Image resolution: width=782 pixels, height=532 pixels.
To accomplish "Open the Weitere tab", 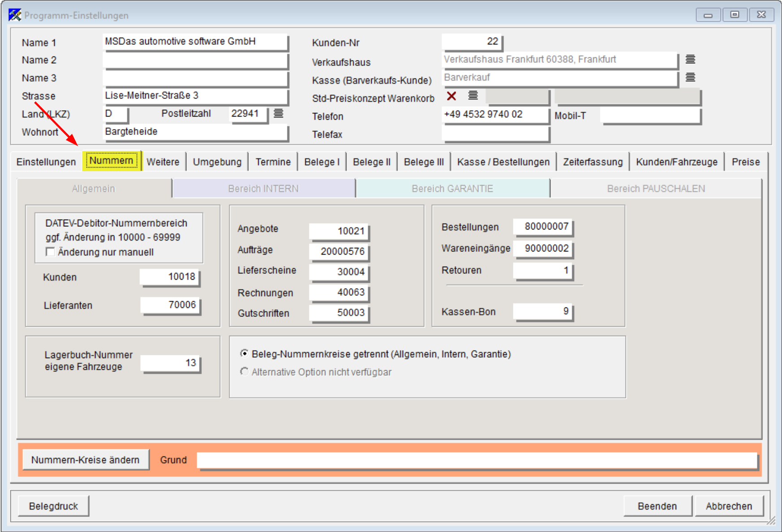I will 163,162.
